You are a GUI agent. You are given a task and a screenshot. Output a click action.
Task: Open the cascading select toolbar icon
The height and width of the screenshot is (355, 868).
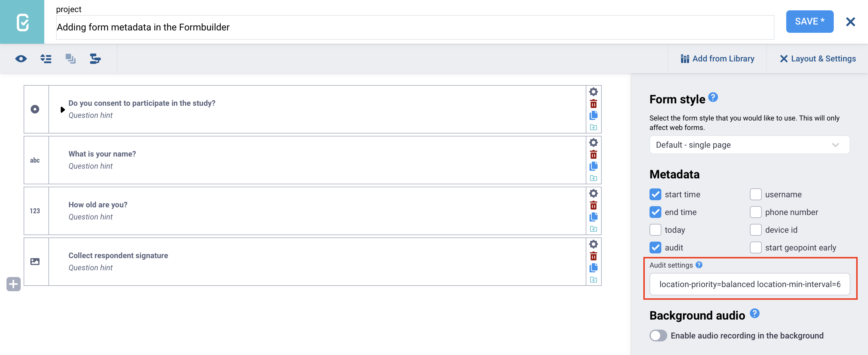95,58
